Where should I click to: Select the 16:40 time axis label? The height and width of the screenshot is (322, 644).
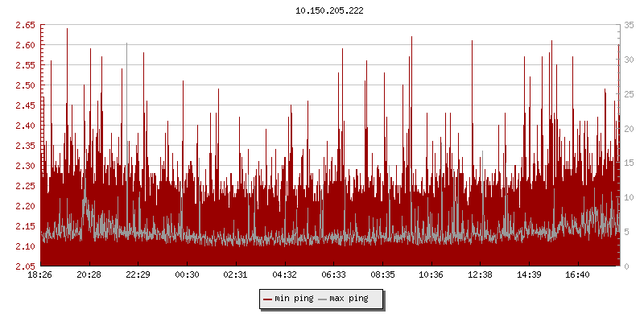pos(578,275)
